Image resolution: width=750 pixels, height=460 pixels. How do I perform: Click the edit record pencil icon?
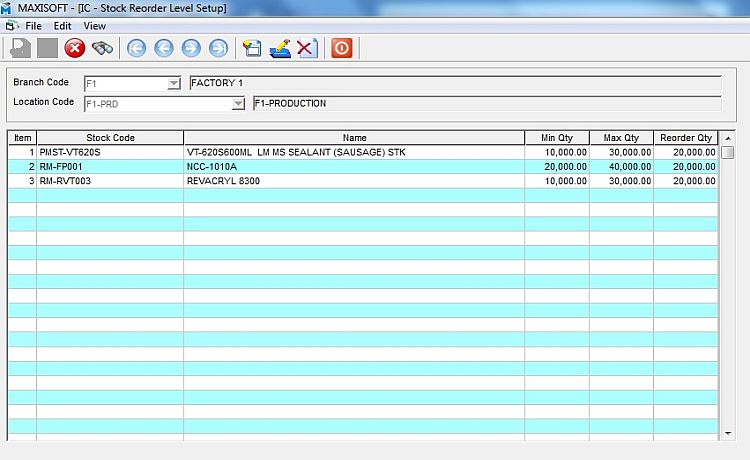(x=280, y=48)
